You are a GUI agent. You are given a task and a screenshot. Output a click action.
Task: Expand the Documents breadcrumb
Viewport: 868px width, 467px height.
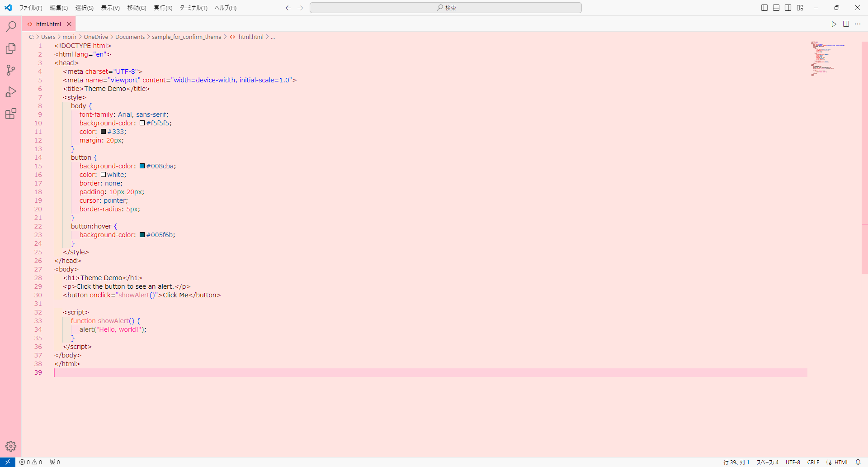point(130,37)
